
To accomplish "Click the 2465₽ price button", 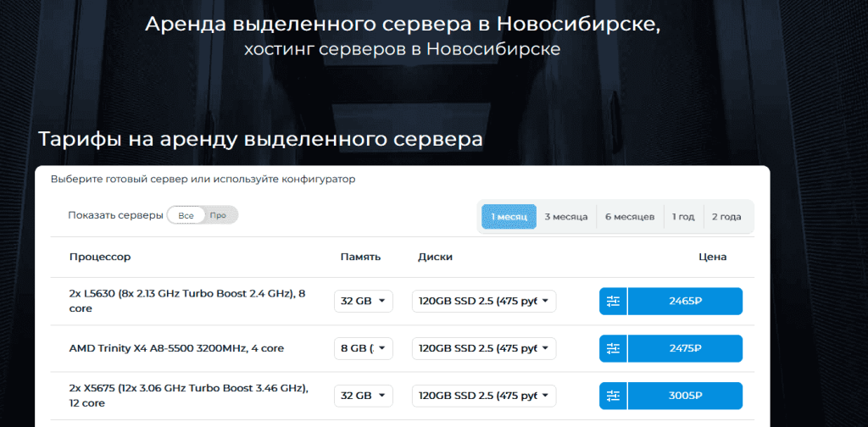I will click(685, 301).
